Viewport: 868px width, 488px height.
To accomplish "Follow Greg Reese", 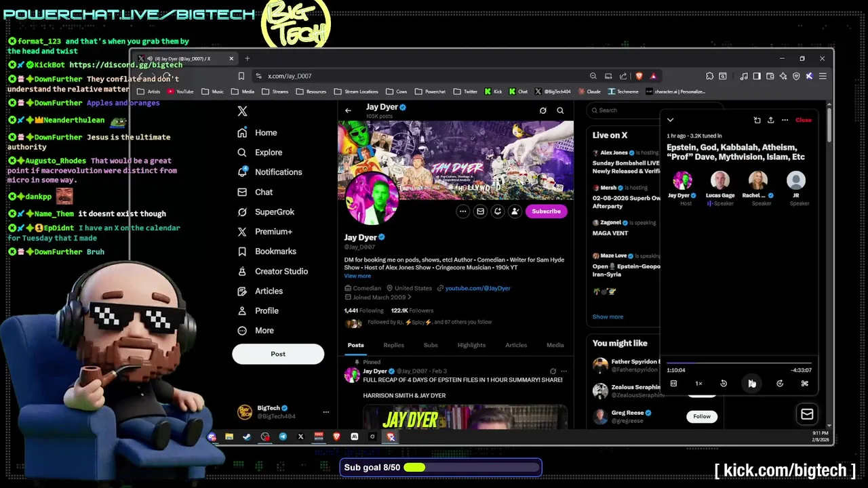I will pyautogui.click(x=701, y=416).
